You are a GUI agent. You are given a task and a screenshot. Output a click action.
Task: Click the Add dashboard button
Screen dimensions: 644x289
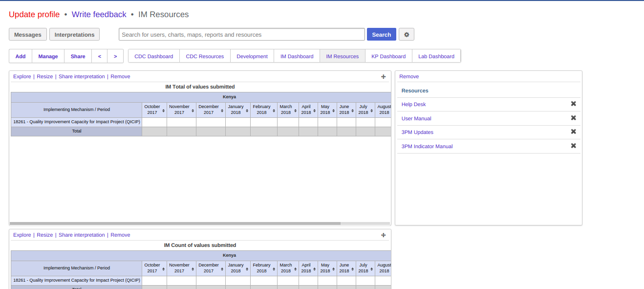(21, 56)
